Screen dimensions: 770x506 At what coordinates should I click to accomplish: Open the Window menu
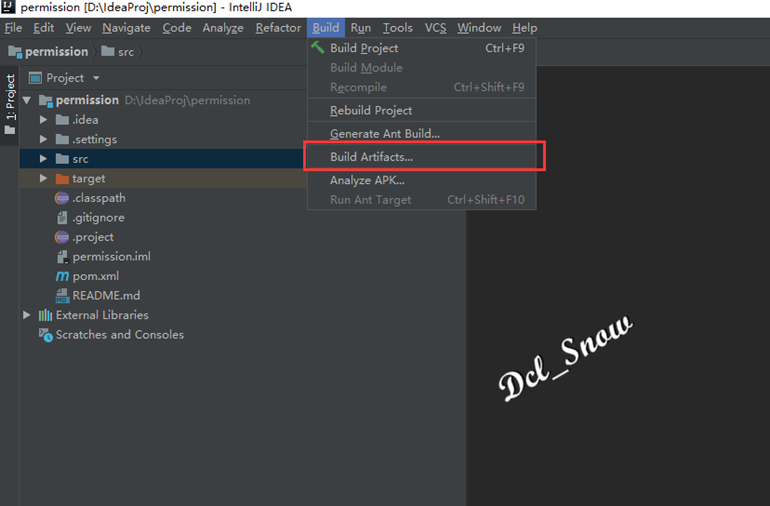(479, 28)
